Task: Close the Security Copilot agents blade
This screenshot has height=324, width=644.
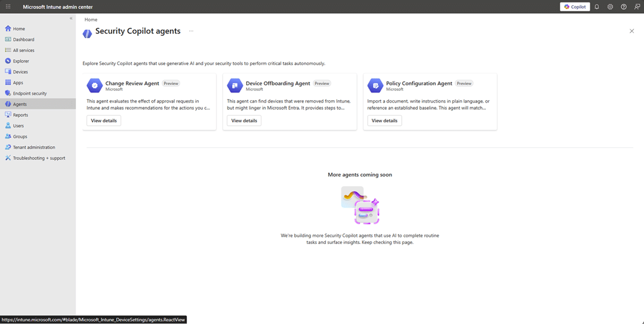Action: [x=631, y=31]
